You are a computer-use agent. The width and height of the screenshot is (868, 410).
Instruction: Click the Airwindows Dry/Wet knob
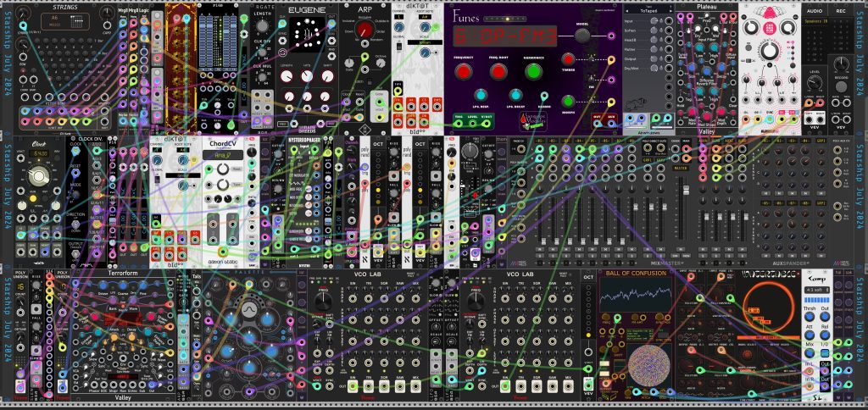coord(655,68)
